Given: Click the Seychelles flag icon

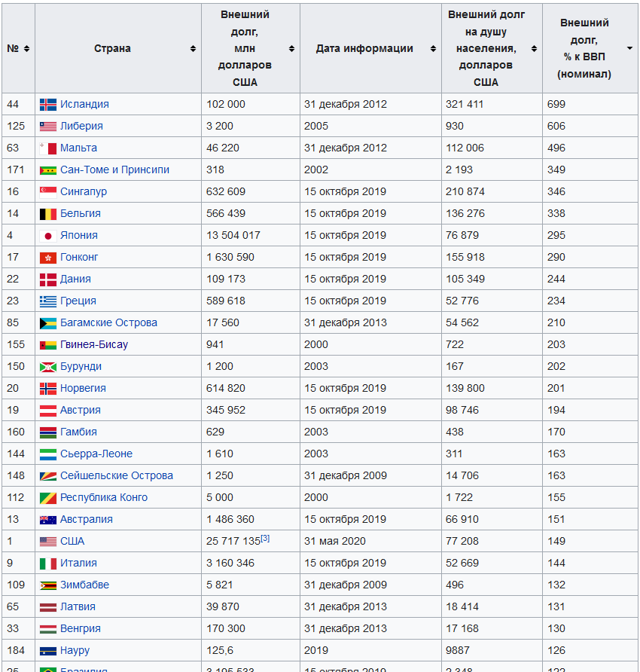Looking at the screenshot, I should click(48, 476).
